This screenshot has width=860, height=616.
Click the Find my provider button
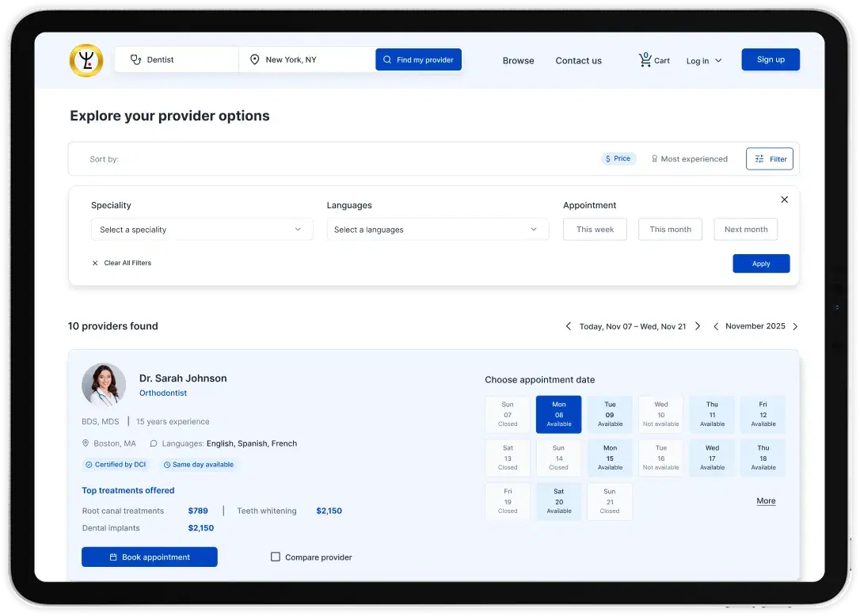418,60
